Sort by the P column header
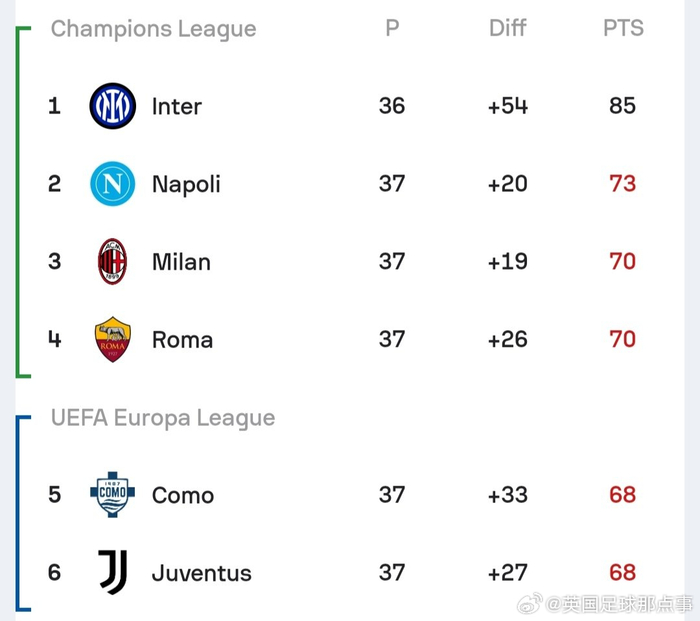The width and height of the screenshot is (700, 621). click(x=392, y=28)
